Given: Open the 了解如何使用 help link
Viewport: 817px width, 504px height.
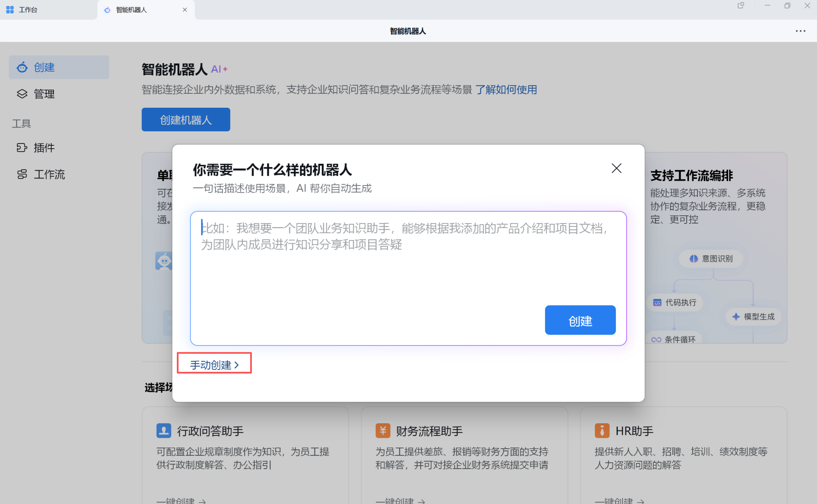Looking at the screenshot, I should pos(506,90).
